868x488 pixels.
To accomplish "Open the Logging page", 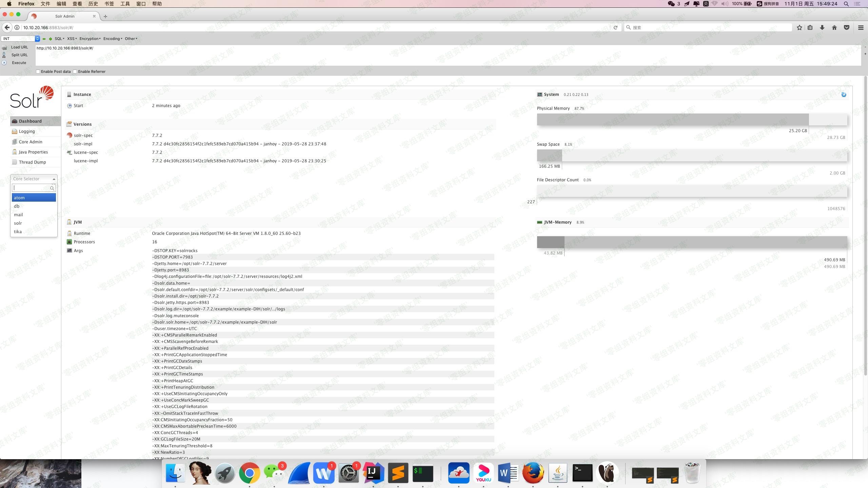I will 26,131.
